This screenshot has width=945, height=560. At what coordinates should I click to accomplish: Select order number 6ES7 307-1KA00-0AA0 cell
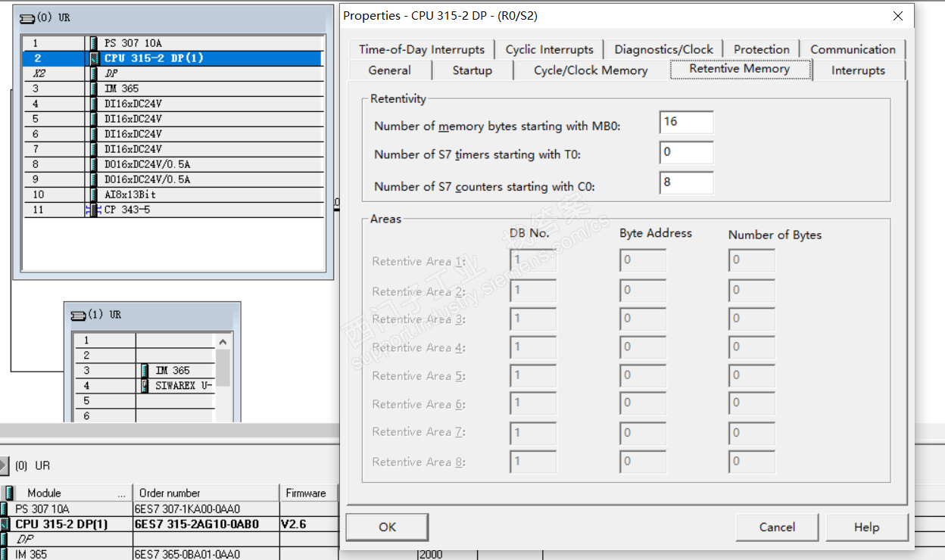(x=206, y=509)
